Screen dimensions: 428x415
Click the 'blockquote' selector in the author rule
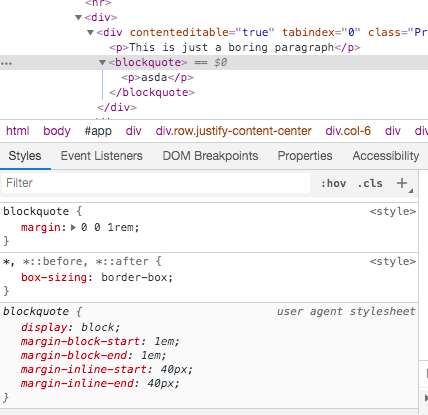36,211
